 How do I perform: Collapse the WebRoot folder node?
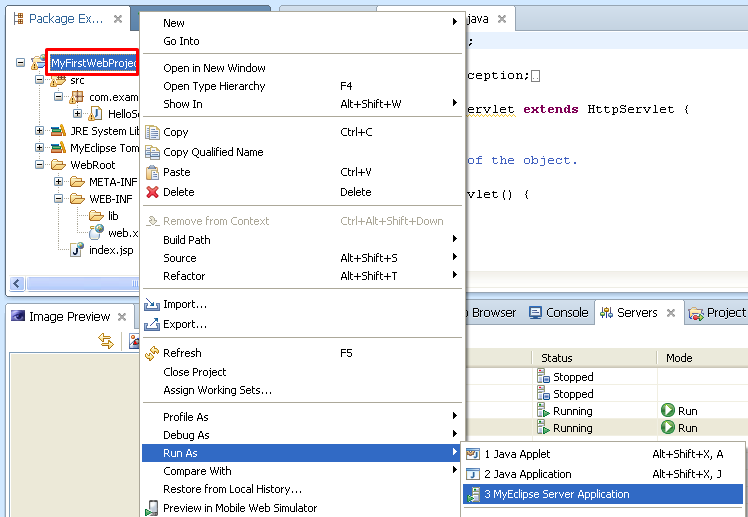(x=40, y=165)
